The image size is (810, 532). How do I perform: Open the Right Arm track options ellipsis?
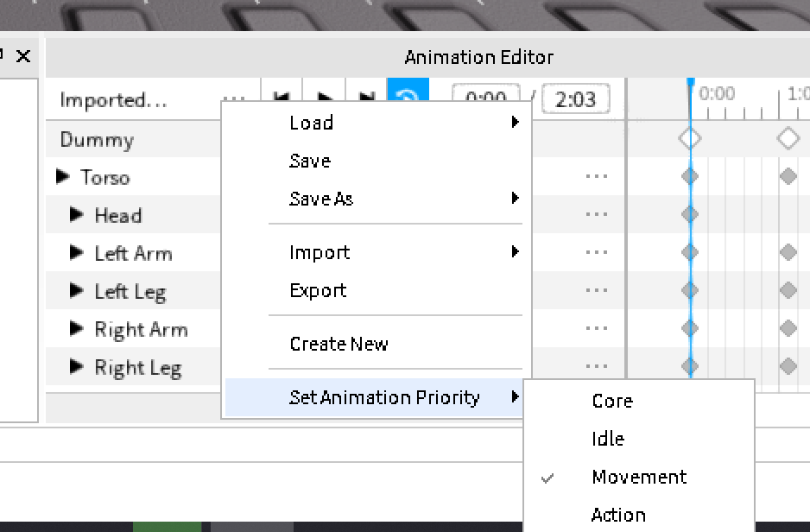coord(596,329)
